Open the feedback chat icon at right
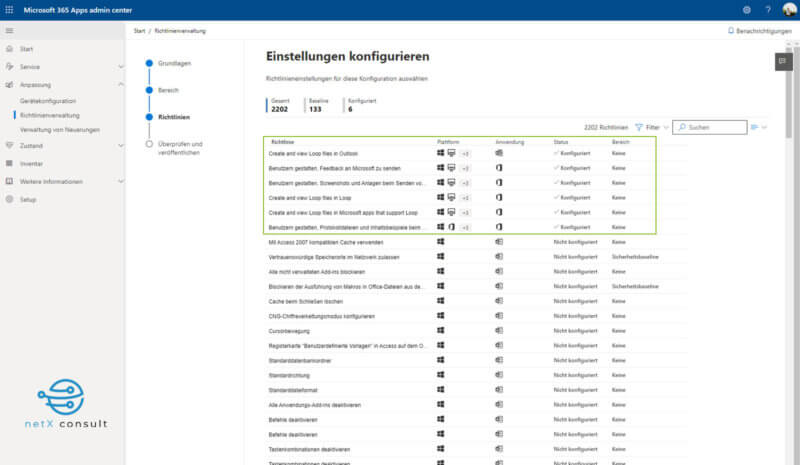Image resolution: width=800 pixels, height=465 pixels. point(782,61)
